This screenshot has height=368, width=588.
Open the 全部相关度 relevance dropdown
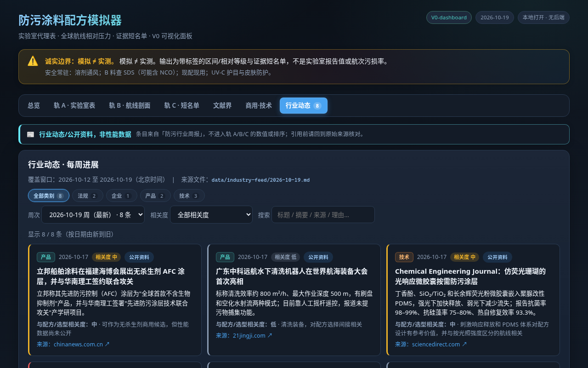[211, 215]
